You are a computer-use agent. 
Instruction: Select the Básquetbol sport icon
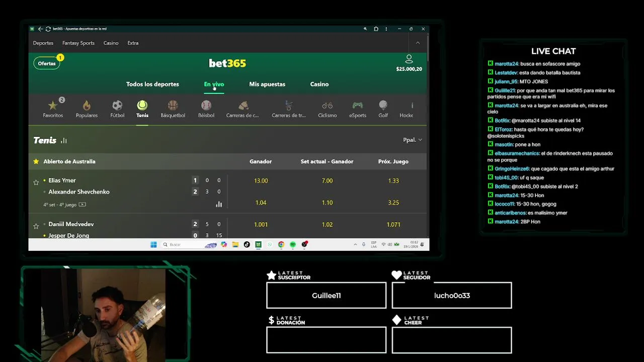coord(173,105)
